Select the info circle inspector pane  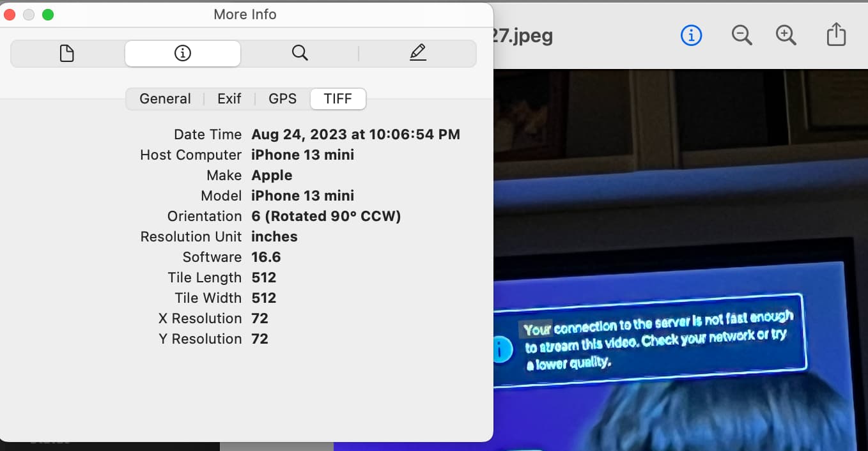pos(183,54)
